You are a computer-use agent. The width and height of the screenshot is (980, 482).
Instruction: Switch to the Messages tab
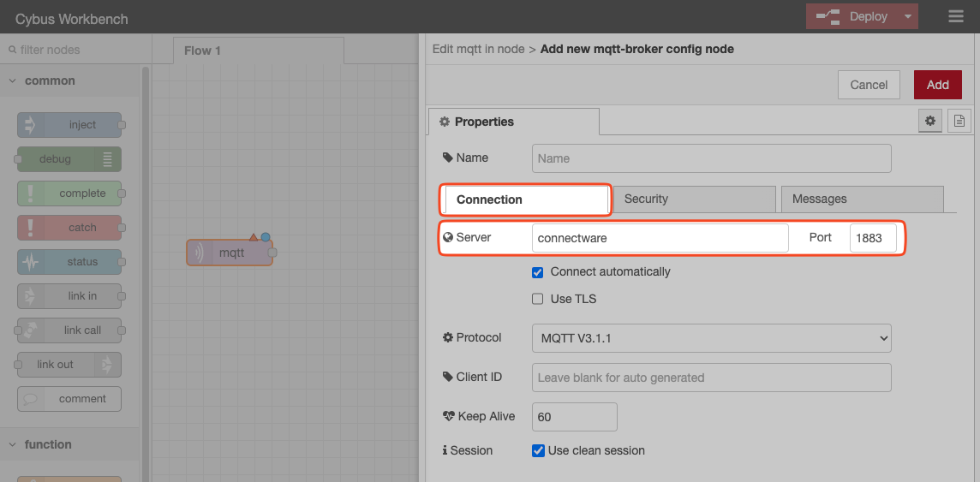pos(861,199)
